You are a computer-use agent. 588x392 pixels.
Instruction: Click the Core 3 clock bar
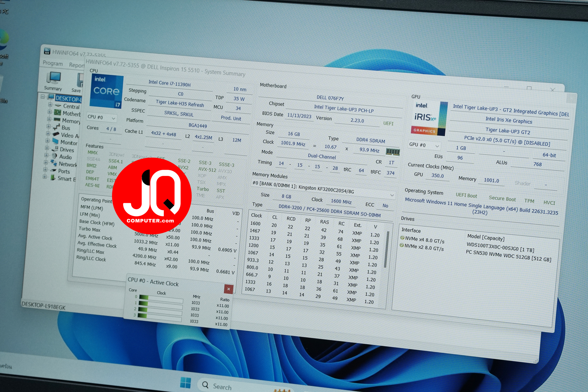coord(159,318)
